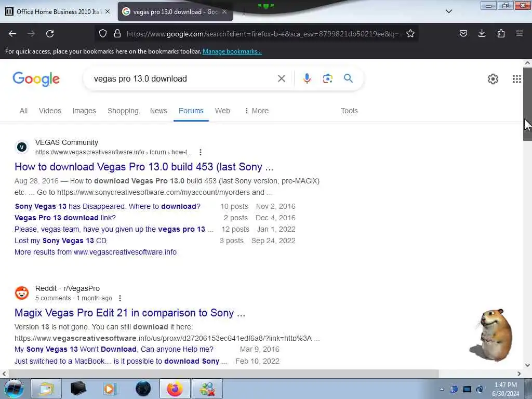Click the scroll down arrow
The image size is (532, 399).
[527, 365]
